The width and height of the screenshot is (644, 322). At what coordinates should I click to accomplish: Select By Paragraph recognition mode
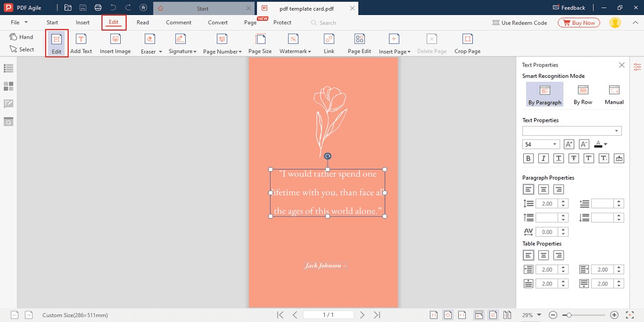pos(545,94)
